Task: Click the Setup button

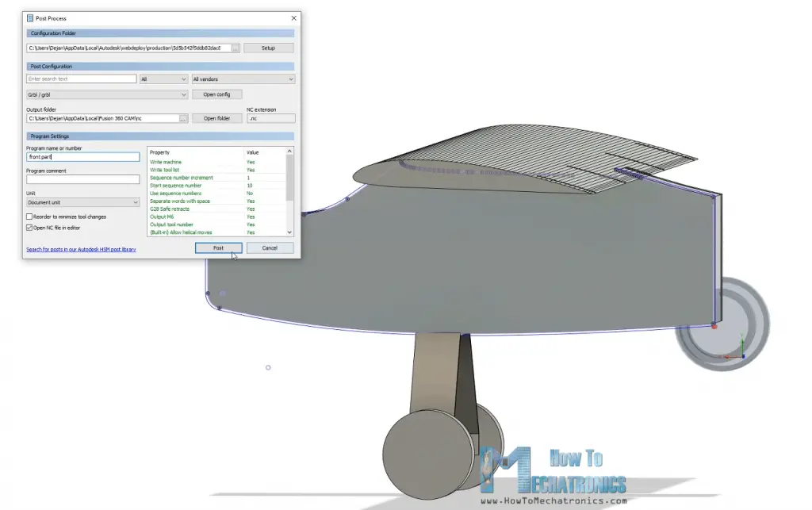Action: (x=270, y=48)
